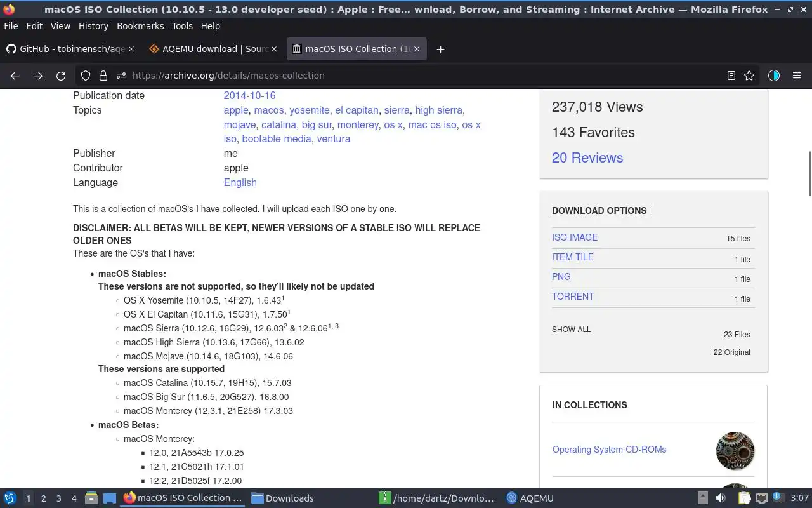Open the LXQt start menu bird icon
The image size is (812, 508).
point(10,498)
